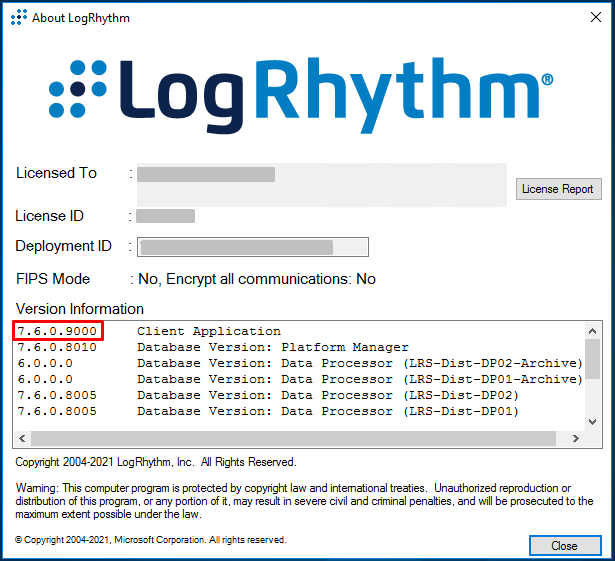Image resolution: width=615 pixels, height=561 pixels.
Task: Click the Licensed To value box
Action: [321, 185]
